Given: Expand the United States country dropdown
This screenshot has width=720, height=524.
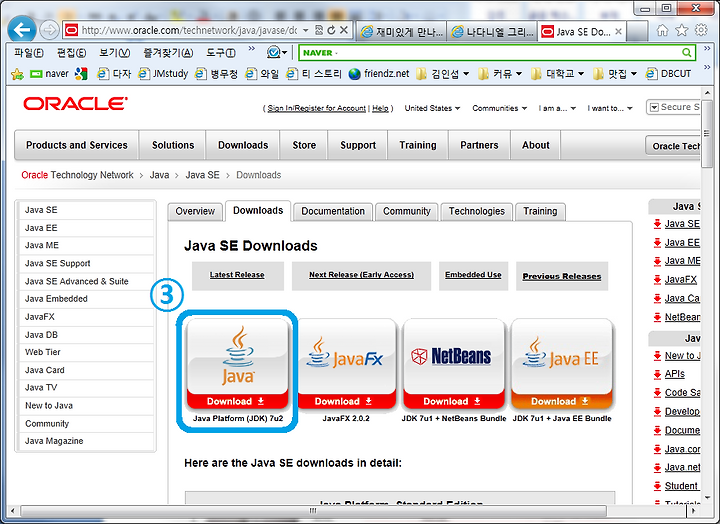Looking at the screenshot, I should [432, 108].
